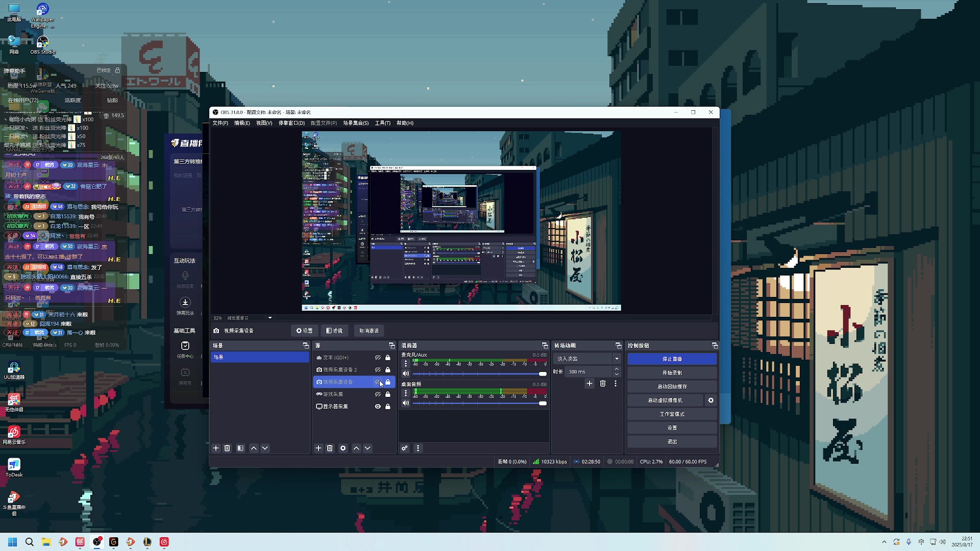The width and height of the screenshot is (980, 551).
Task: Click 取消激活 in source toolbar
Action: click(x=369, y=331)
